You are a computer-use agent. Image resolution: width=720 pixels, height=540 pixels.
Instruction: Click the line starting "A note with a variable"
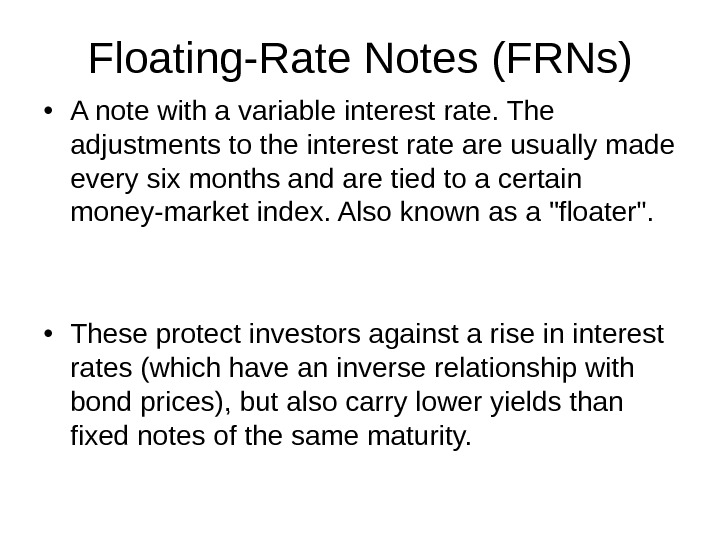pyautogui.click(x=312, y=108)
